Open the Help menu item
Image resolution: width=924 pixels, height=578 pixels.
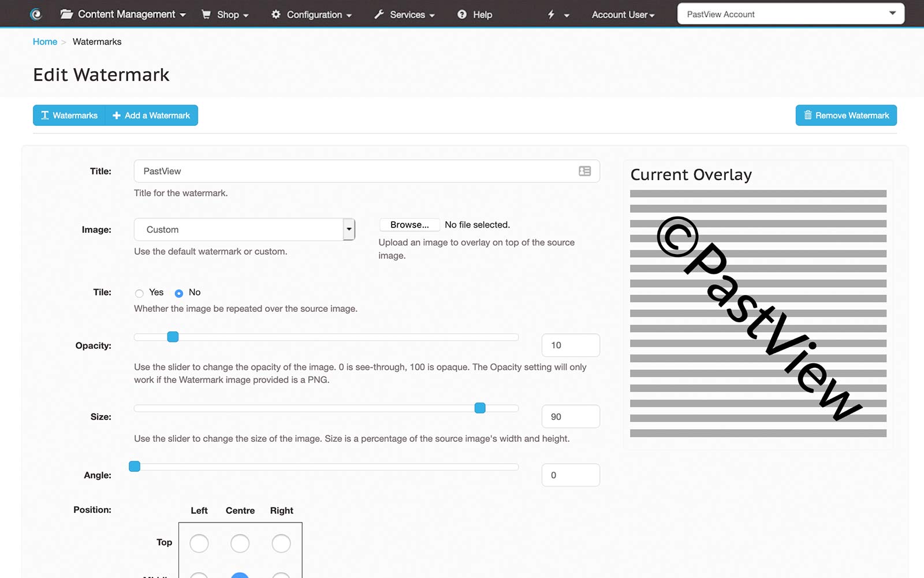coord(475,14)
